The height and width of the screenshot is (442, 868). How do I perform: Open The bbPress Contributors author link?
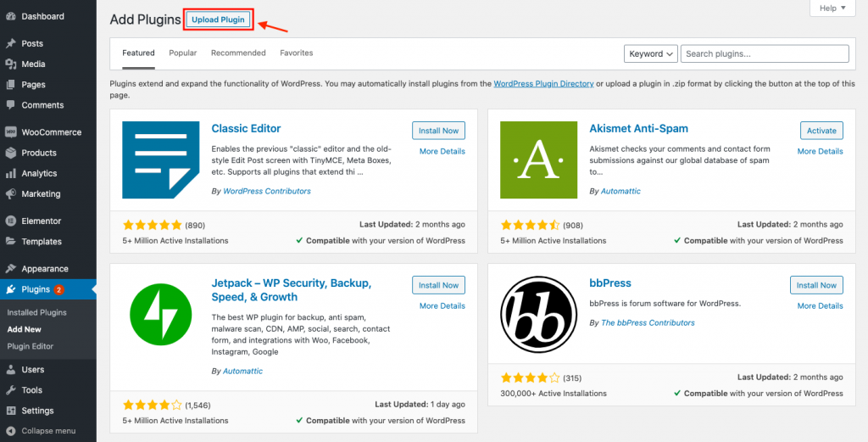(648, 323)
